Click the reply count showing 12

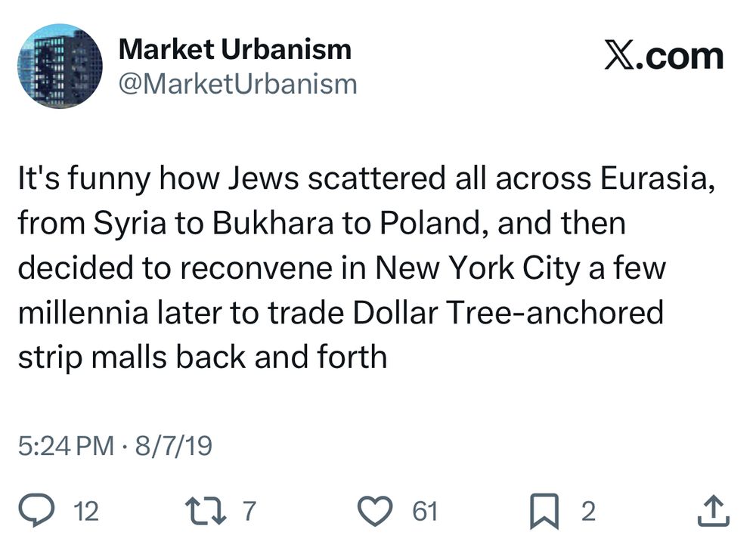pos(87,512)
